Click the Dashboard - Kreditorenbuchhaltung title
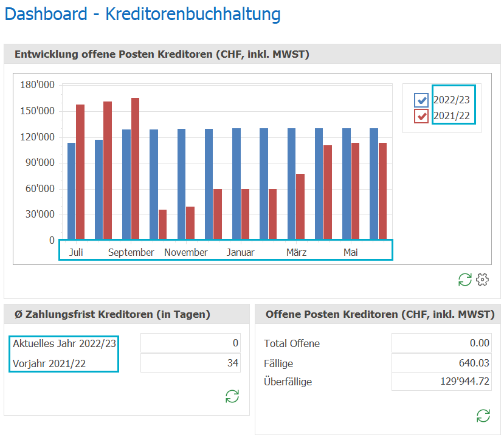504x440 pixels. pyautogui.click(x=143, y=15)
